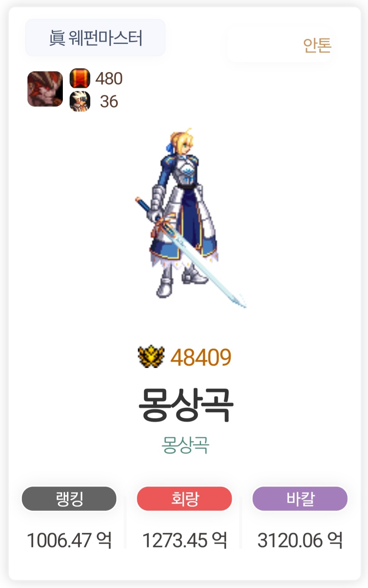Click the 3120.06 억 damage value
The image size is (368, 588).
[x=300, y=540]
